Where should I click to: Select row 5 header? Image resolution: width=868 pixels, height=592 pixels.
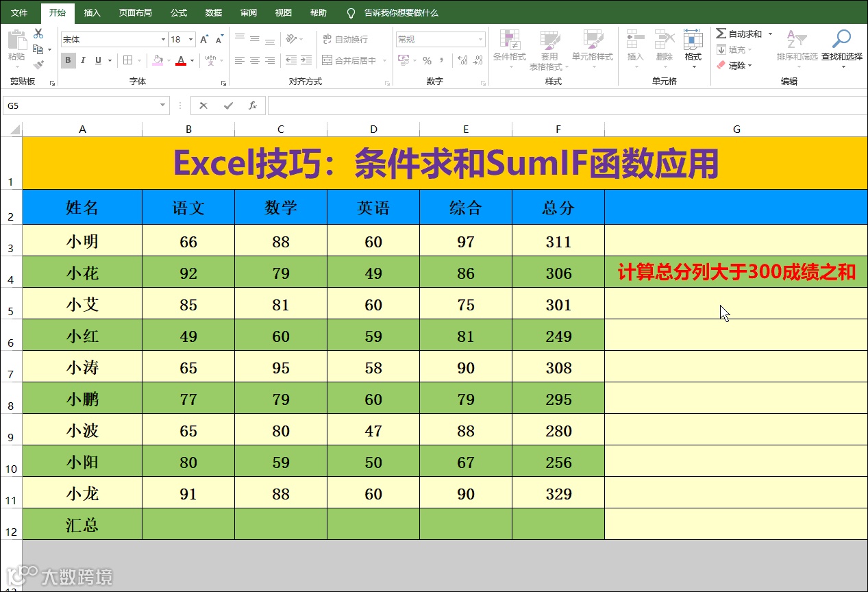11,304
